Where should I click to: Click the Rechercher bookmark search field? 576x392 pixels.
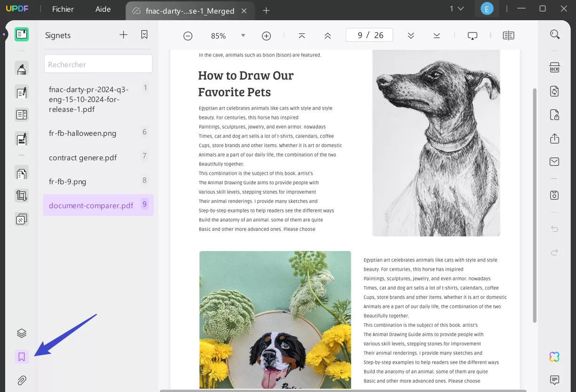pyautogui.click(x=98, y=64)
